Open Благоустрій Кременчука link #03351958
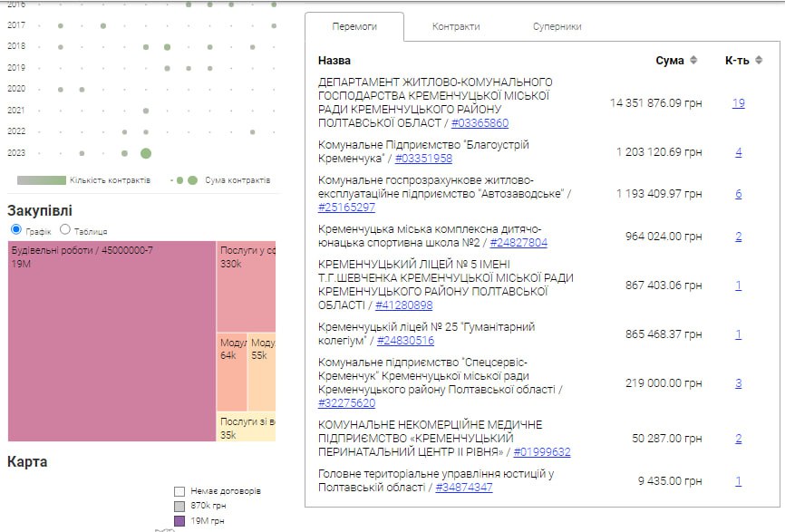 423,159
